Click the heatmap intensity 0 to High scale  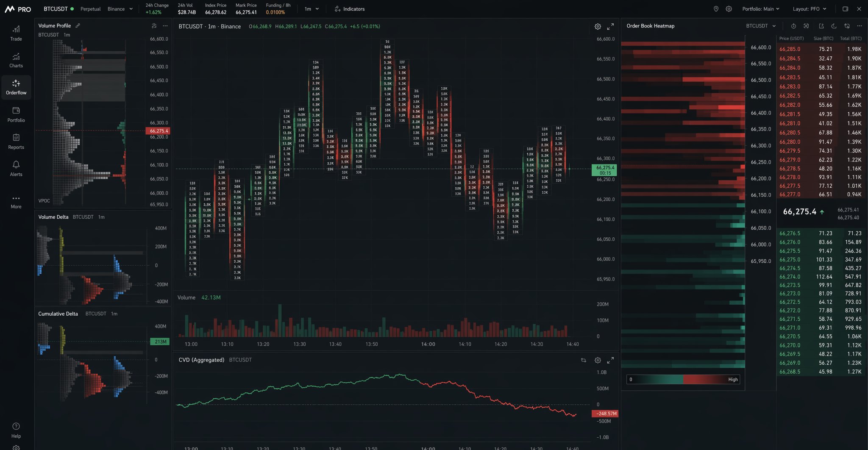(684, 379)
